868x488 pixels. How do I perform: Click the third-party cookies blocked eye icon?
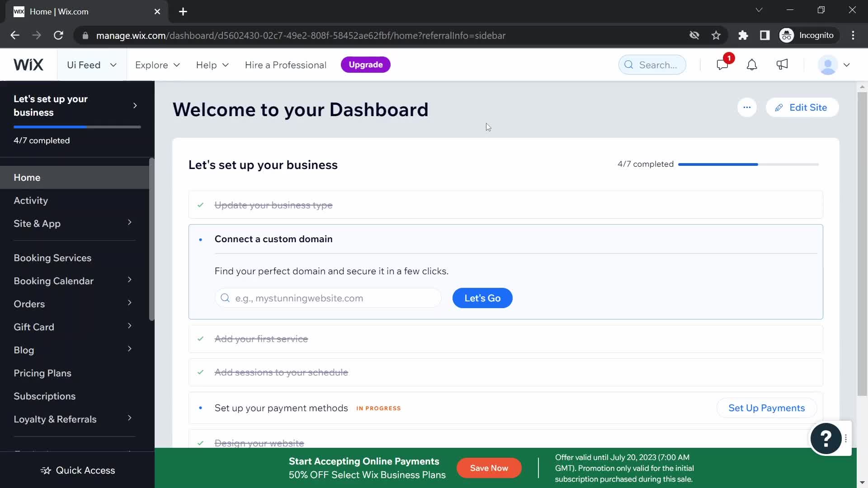(694, 35)
